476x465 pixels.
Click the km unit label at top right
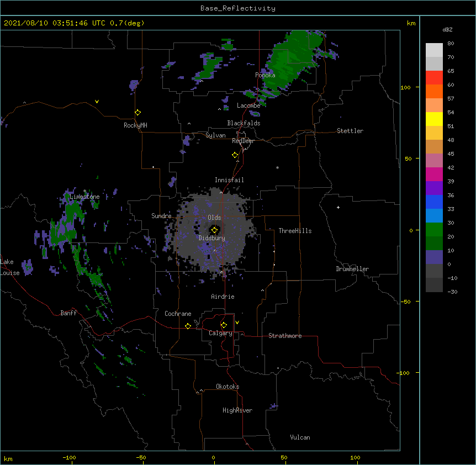411,23
